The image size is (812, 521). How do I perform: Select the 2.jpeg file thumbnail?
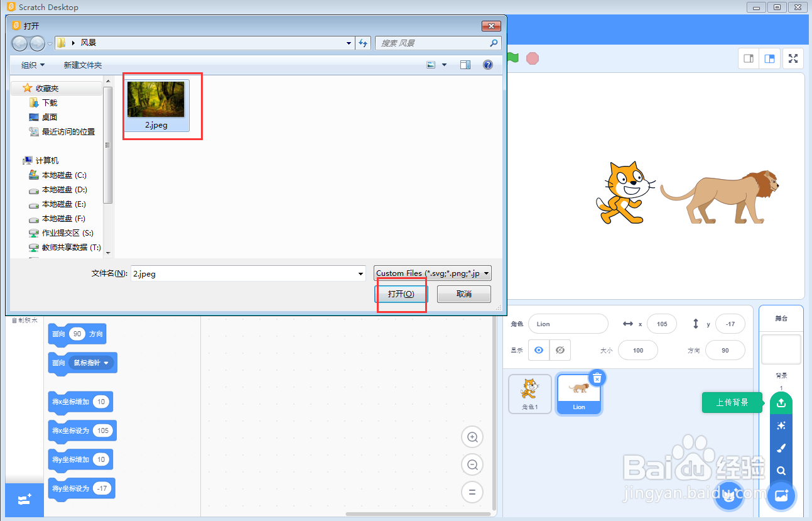click(x=156, y=104)
